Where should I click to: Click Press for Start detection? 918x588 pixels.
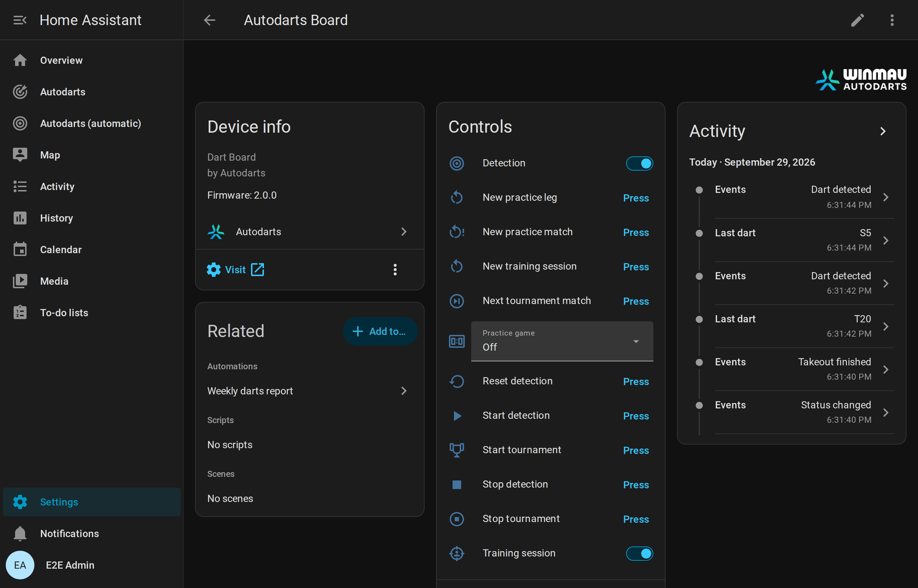(636, 416)
